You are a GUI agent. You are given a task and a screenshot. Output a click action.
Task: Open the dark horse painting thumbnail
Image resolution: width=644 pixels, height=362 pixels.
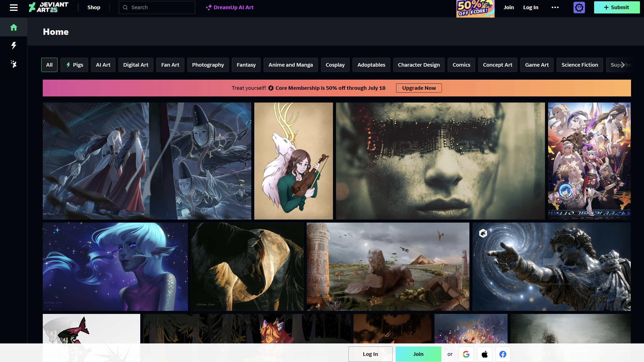point(247,267)
